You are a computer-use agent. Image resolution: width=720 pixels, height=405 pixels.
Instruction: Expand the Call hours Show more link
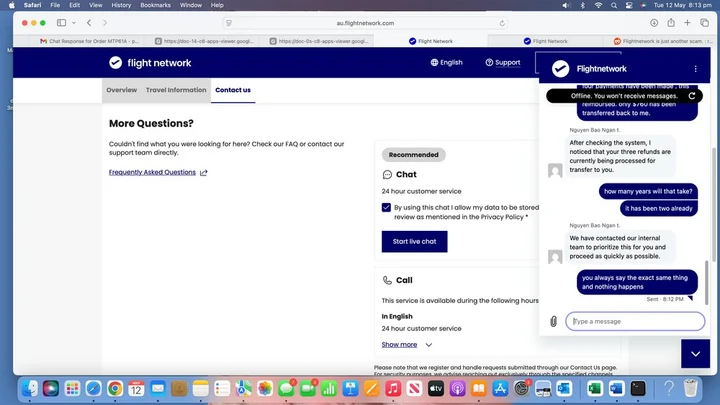[x=406, y=344]
